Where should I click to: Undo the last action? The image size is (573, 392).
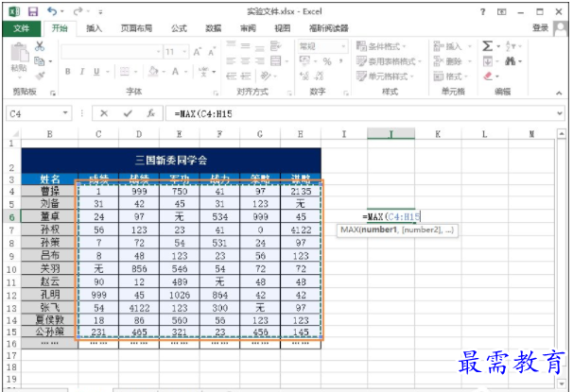[52, 11]
